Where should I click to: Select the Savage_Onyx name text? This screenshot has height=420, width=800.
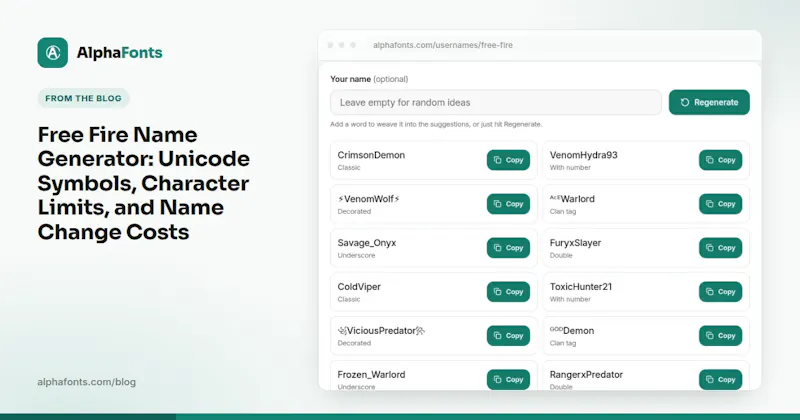pos(366,243)
